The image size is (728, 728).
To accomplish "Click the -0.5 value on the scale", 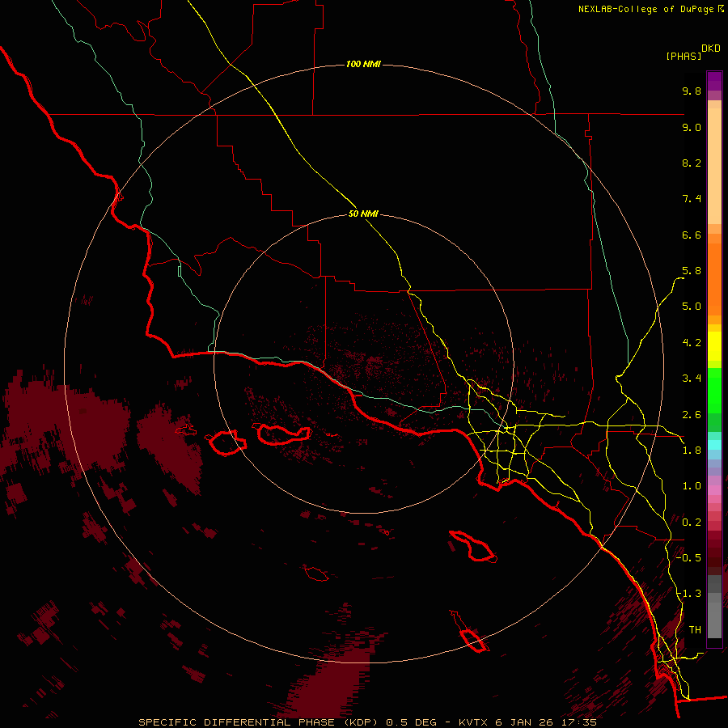I will (x=688, y=558).
